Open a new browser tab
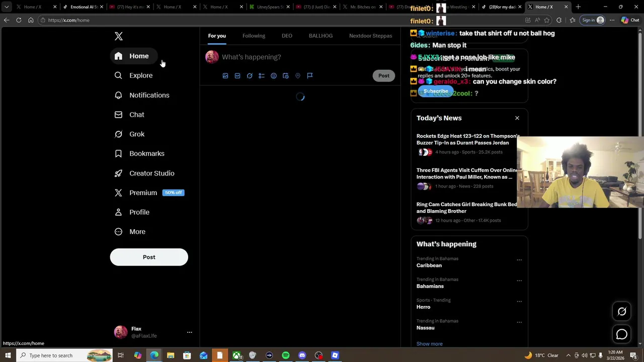 click(x=578, y=7)
